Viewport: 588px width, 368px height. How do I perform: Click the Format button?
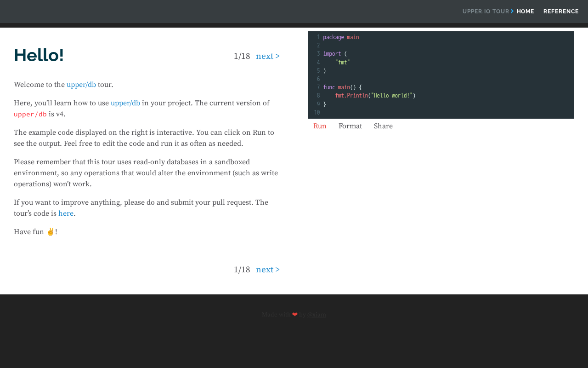(350, 126)
